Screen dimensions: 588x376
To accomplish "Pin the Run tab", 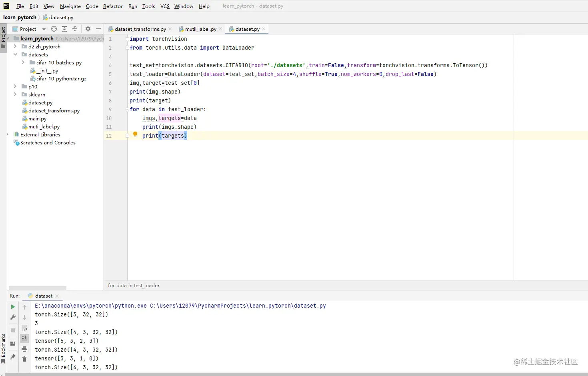I will coord(13,356).
